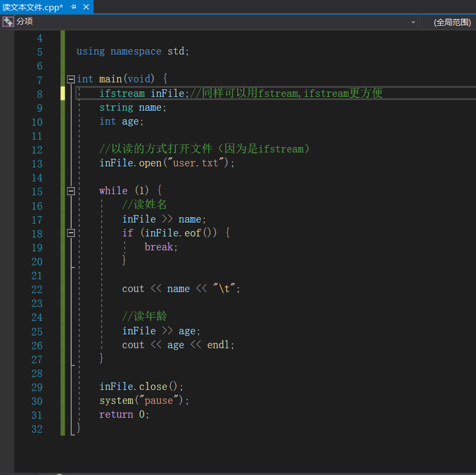Close the 读文本文件.cpp tab
The height and width of the screenshot is (475, 476).
click(x=86, y=6)
